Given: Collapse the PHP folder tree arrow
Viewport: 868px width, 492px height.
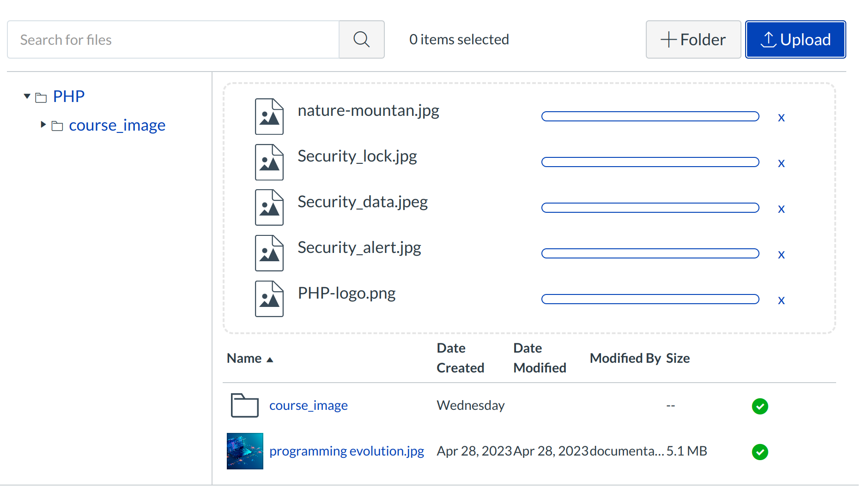Looking at the screenshot, I should pyautogui.click(x=27, y=96).
